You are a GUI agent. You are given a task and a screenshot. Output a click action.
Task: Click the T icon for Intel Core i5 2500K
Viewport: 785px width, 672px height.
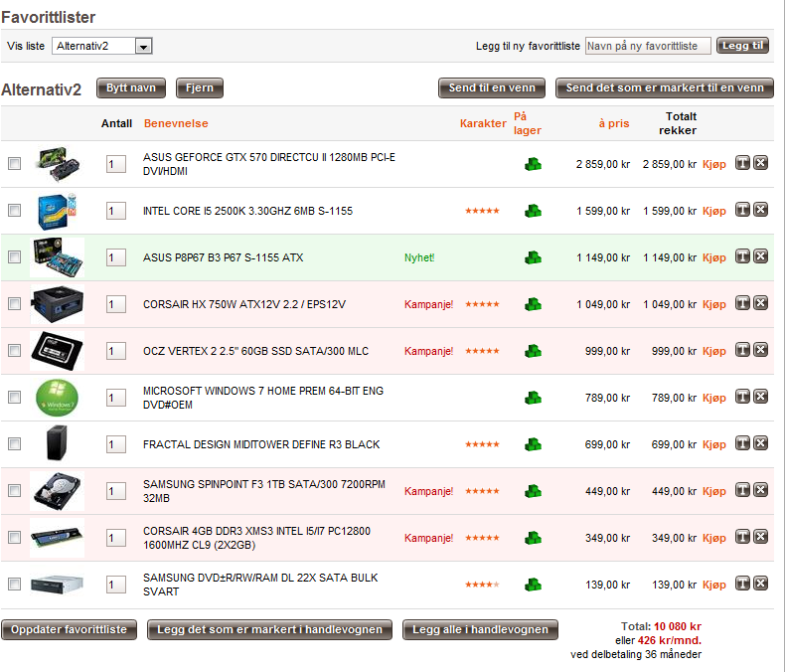(742, 210)
